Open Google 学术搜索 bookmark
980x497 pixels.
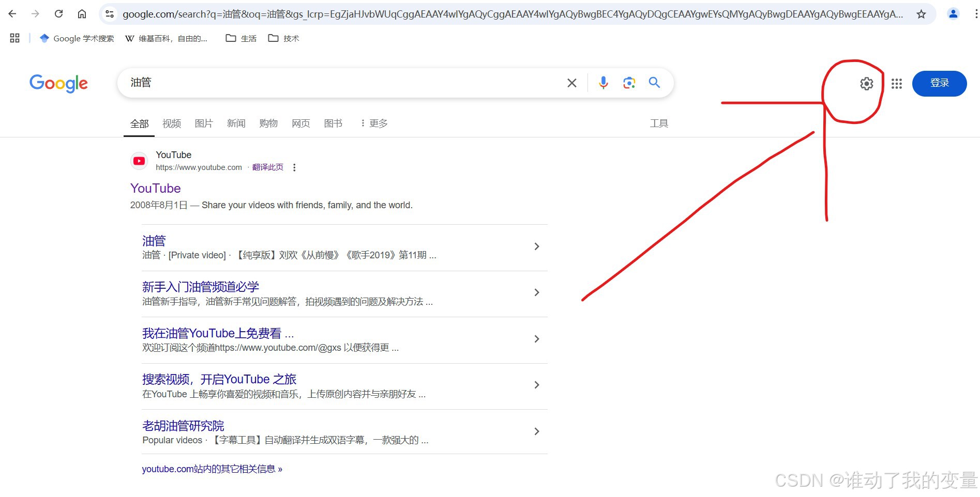tap(77, 38)
